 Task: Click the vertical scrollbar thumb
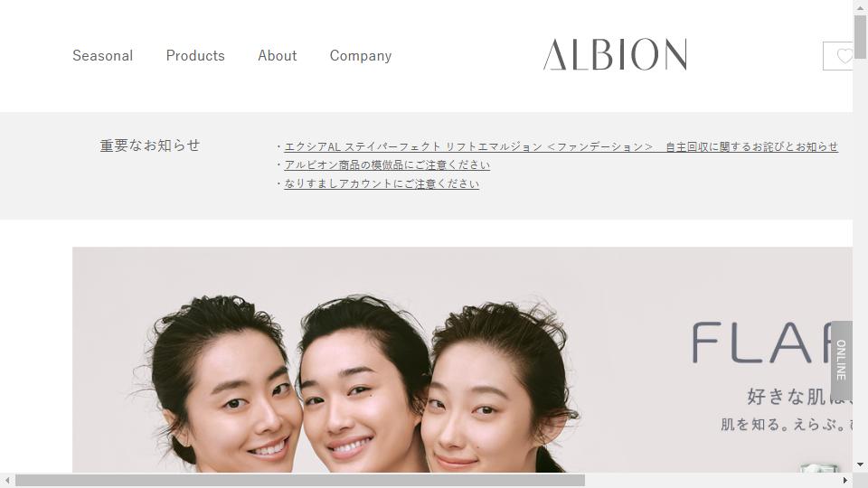point(860,37)
